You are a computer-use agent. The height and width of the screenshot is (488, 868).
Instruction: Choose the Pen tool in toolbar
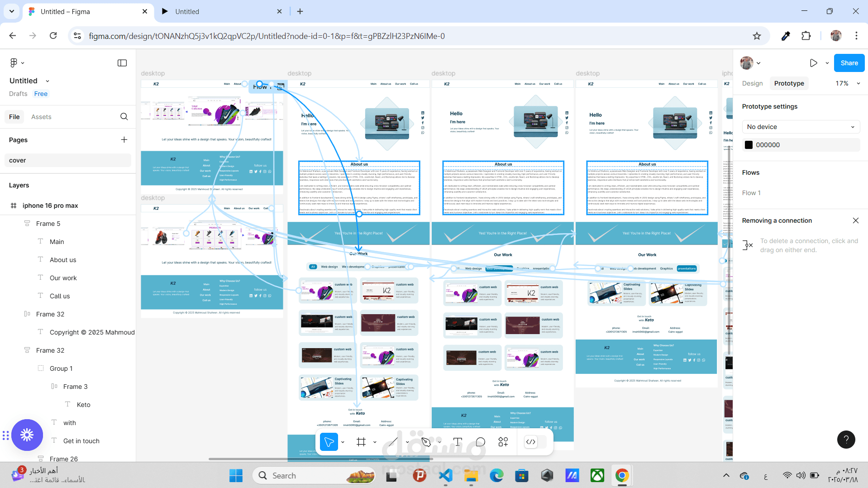point(426,442)
